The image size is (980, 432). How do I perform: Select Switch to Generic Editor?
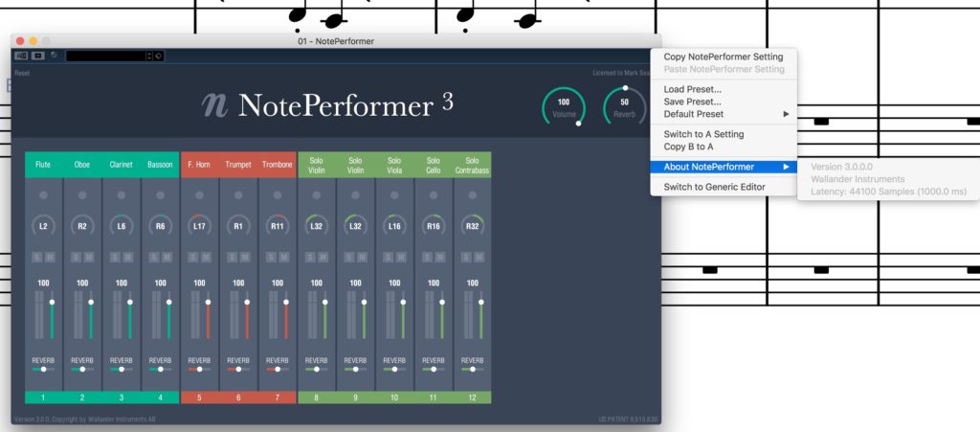click(x=724, y=187)
